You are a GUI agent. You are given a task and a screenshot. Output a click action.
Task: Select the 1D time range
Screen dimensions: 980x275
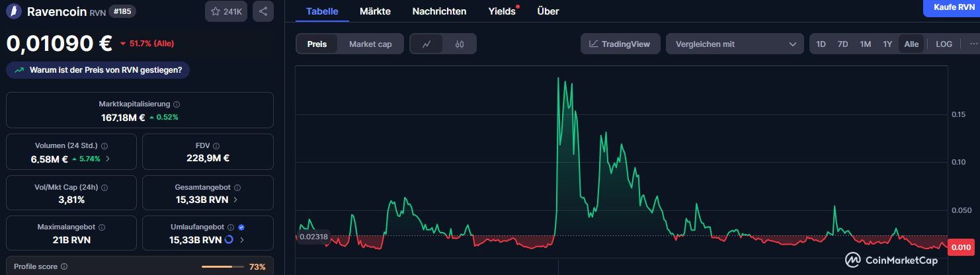821,44
